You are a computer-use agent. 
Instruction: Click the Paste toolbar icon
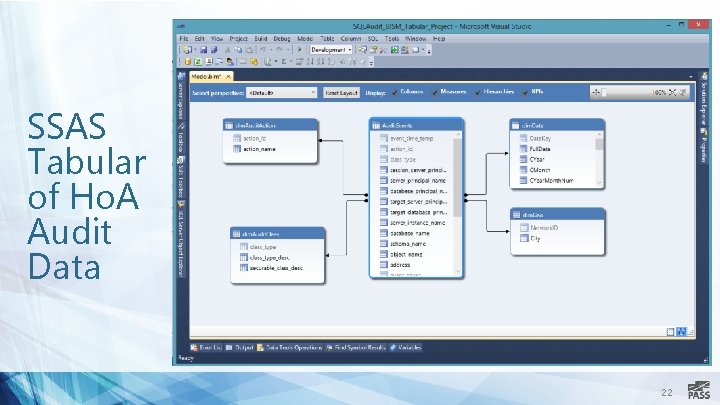249,50
